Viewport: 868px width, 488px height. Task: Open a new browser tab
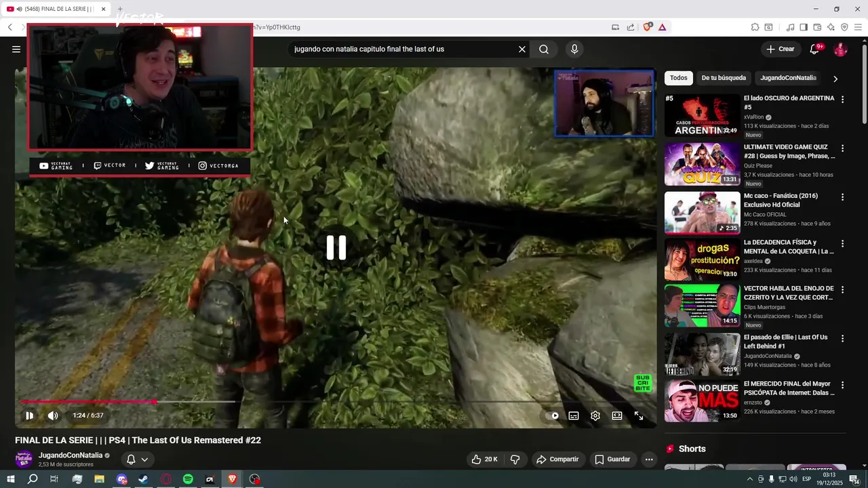tap(120, 9)
